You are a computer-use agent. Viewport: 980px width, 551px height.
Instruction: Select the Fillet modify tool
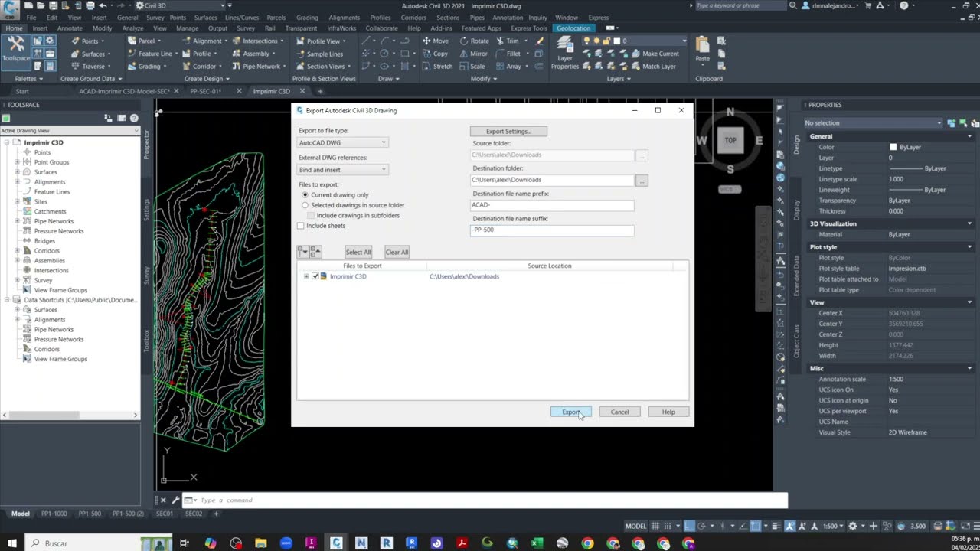(508, 54)
